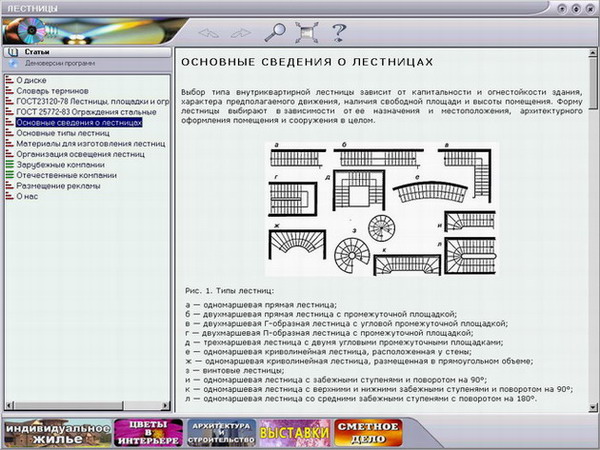Click the content pane scroll down arrow
The height and width of the screenshot is (450, 600).
593,408
